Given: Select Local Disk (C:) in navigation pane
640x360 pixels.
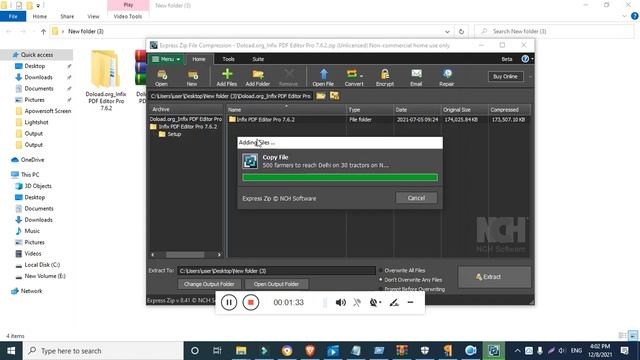Looking at the screenshot, I should point(42,265).
